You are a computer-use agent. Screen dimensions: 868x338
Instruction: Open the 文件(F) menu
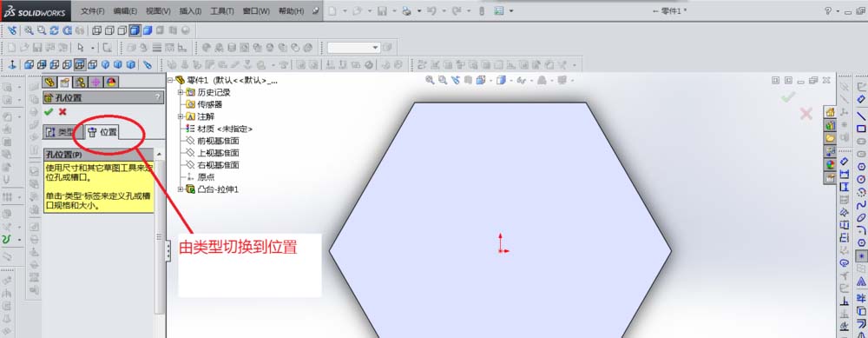93,11
